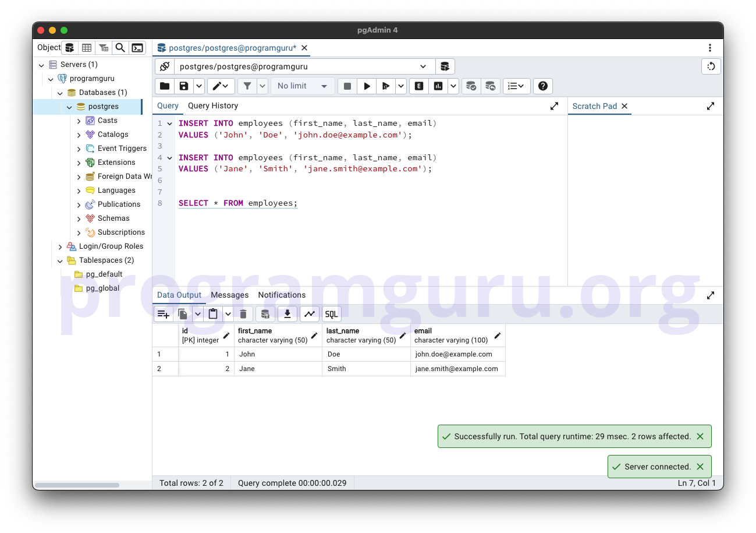Viewport: 756px width, 533px height.
Task: Open the copy options dropdown arrow
Action: (198, 315)
